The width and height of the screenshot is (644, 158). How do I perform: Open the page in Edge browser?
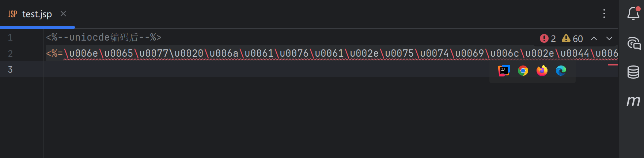point(561,71)
